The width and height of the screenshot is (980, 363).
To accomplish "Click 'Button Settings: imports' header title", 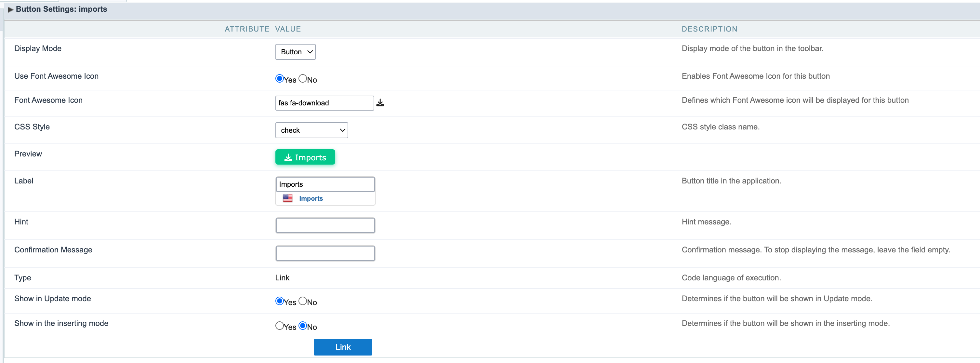I will [61, 9].
